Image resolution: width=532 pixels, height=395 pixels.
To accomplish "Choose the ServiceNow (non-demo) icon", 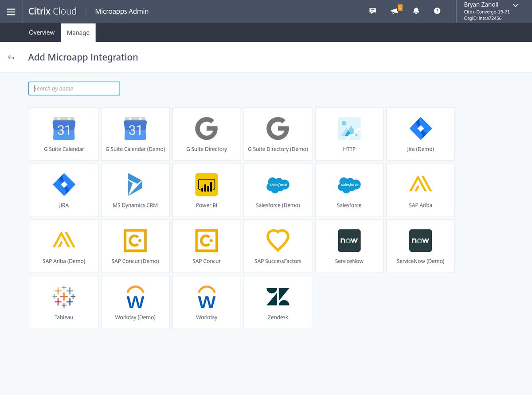I will tap(349, 241).
